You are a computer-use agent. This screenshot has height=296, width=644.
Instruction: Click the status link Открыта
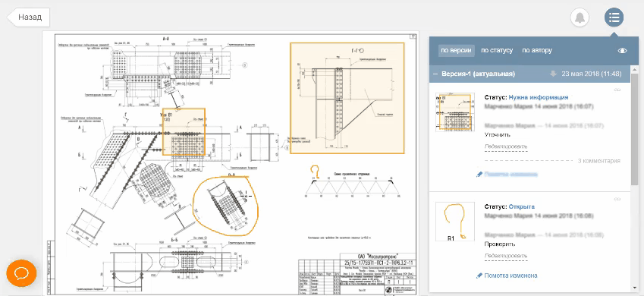pyautogui.click(x=522, y=206)
